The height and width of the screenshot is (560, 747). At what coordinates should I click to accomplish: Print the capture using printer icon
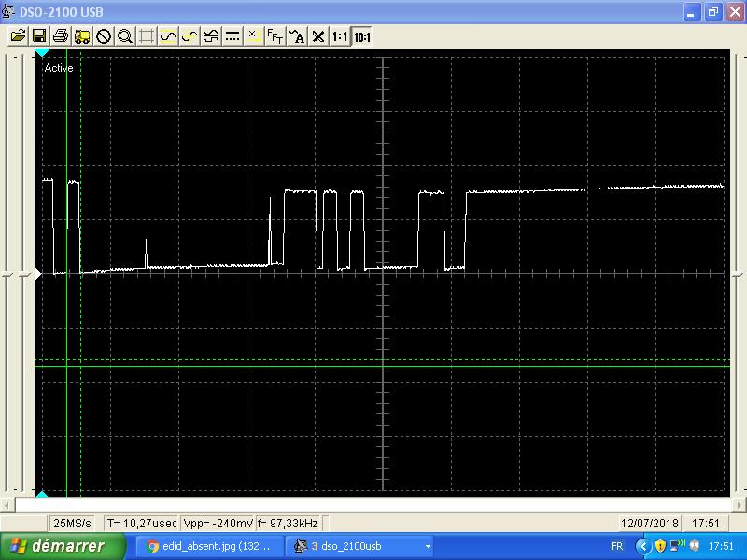[x=61, y=36]
